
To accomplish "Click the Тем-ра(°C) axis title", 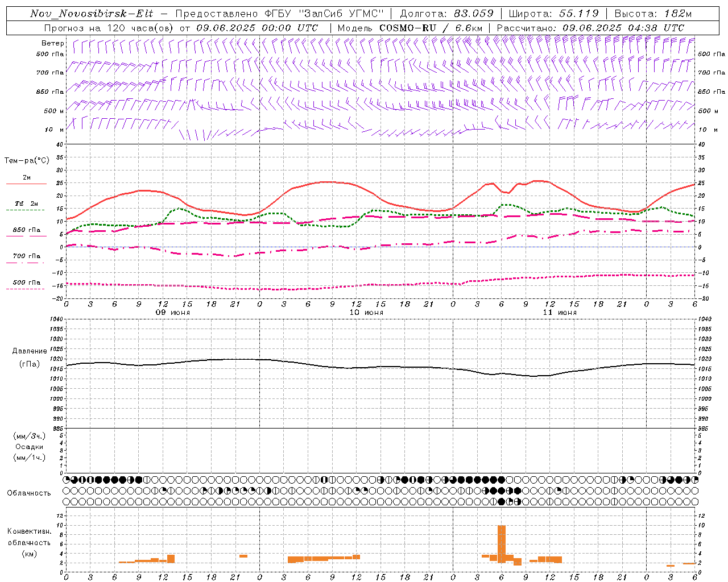I will [27, 161].
